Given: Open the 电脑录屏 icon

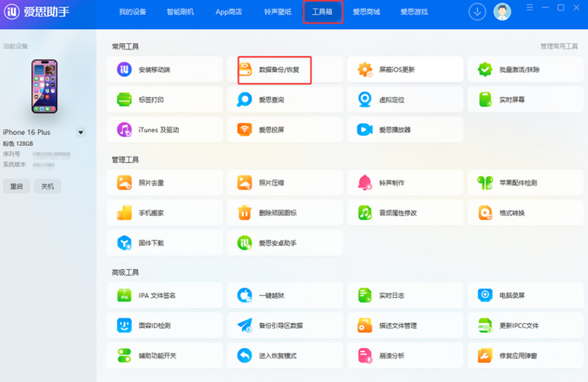Looking at the screenshot, I should [485, 295].
